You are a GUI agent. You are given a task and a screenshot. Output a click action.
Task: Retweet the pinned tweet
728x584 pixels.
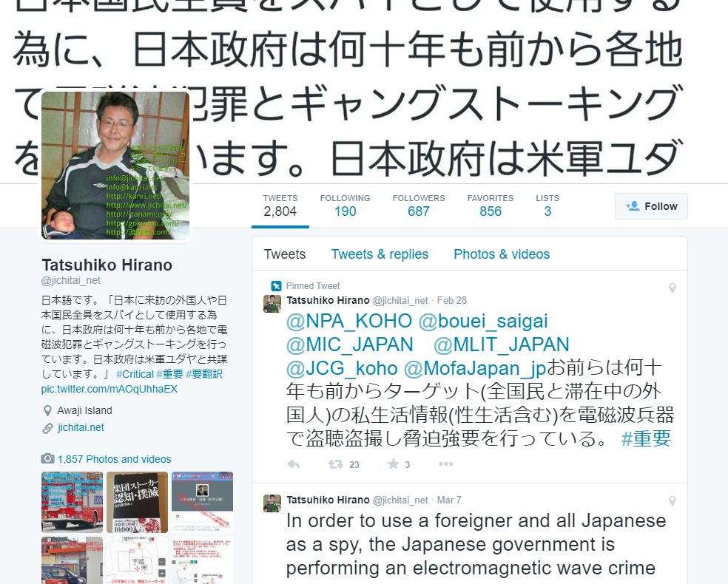coord(336,464)
